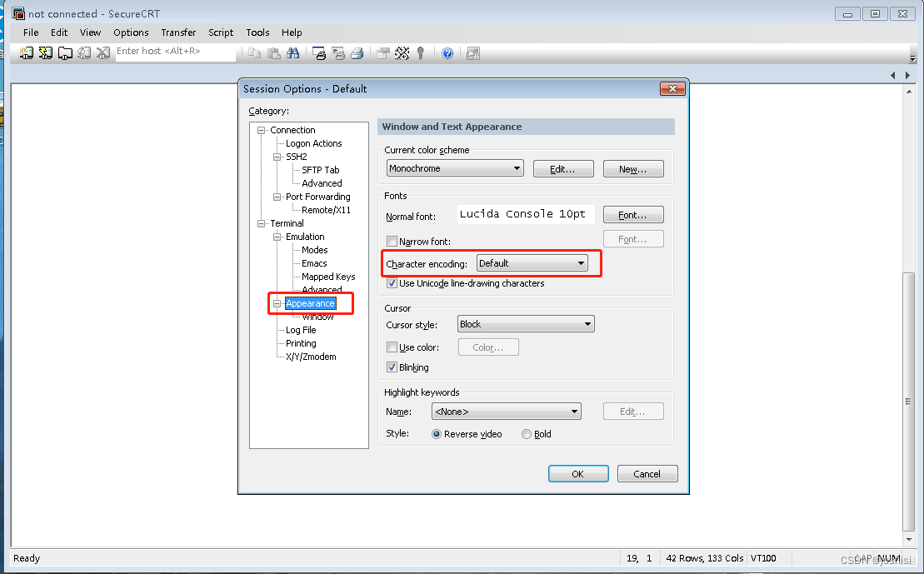Image resolution: width=924 pixels, height=574 pixels.
Task: Select the Reverse video style radio button
Action: click(437, 434)
